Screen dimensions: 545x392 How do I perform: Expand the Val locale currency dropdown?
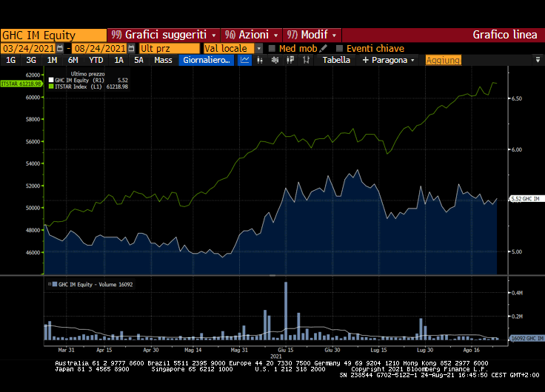tap(259, 48)
